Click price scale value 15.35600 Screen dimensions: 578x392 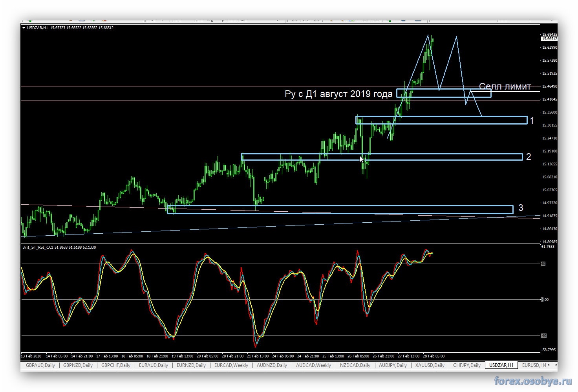click(x=549, y=112)
